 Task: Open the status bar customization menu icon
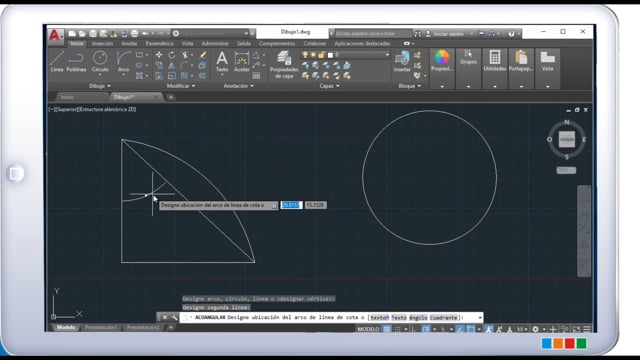pyautogui.click(x=587, y=329)
